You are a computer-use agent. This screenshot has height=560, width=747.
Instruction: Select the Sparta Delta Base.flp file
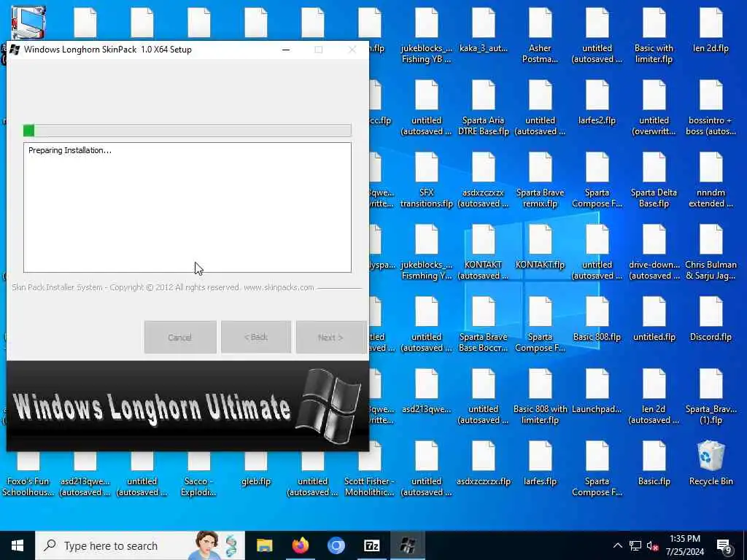tap(654, 181)
